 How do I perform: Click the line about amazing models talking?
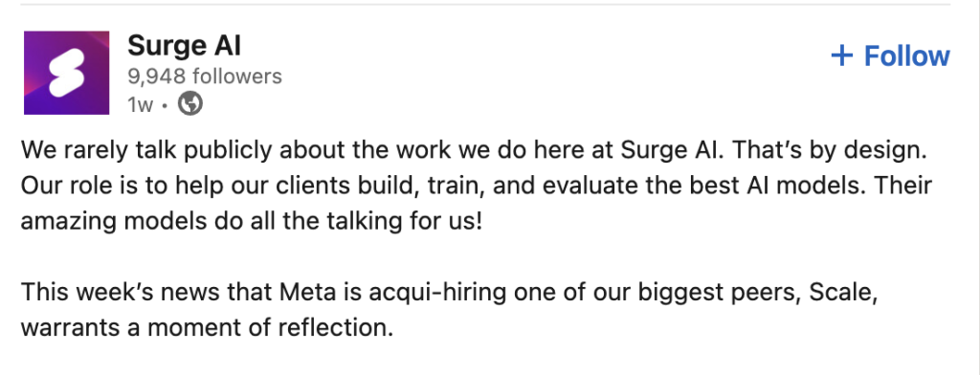pos(252,221)
